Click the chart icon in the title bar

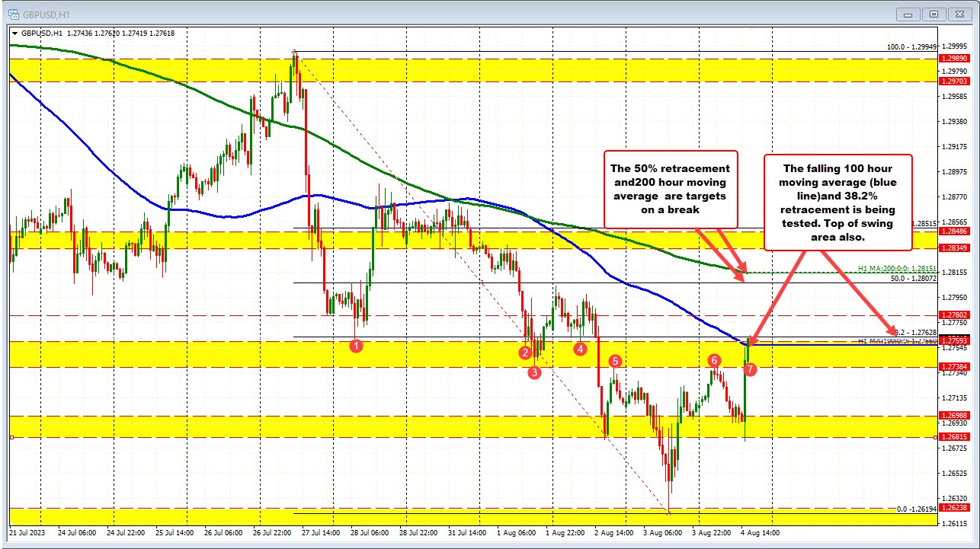click(x=14, y=14)
